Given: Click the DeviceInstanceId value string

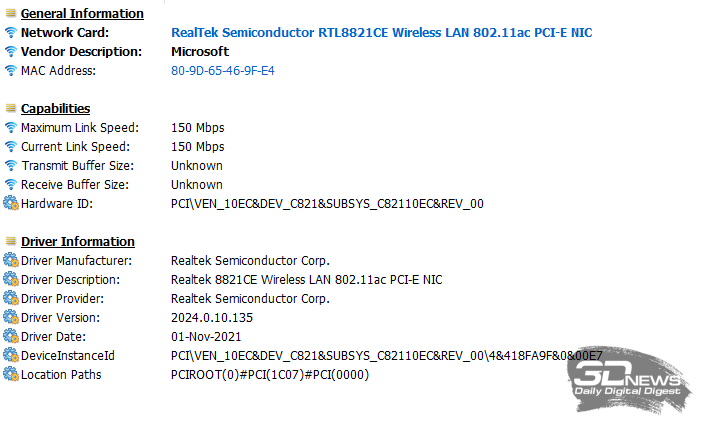Looking at the screenshot, I should point(386,356).
